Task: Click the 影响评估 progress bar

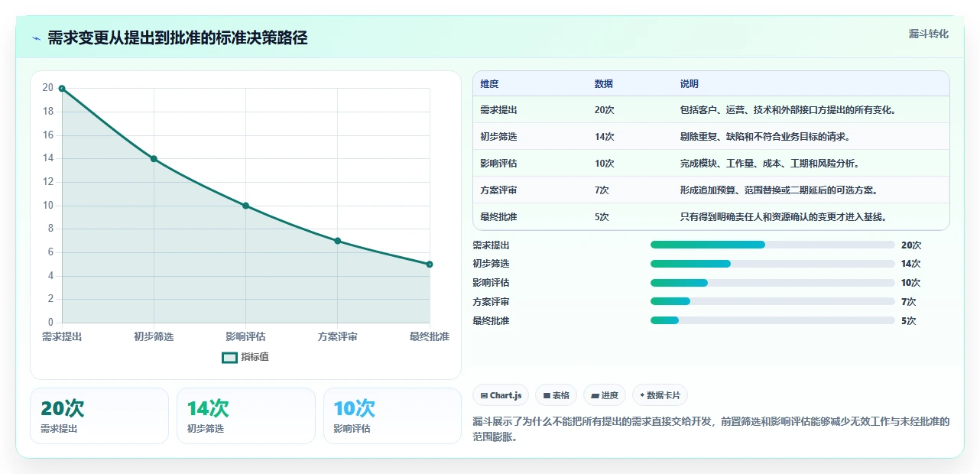Action: click(772, 283)
